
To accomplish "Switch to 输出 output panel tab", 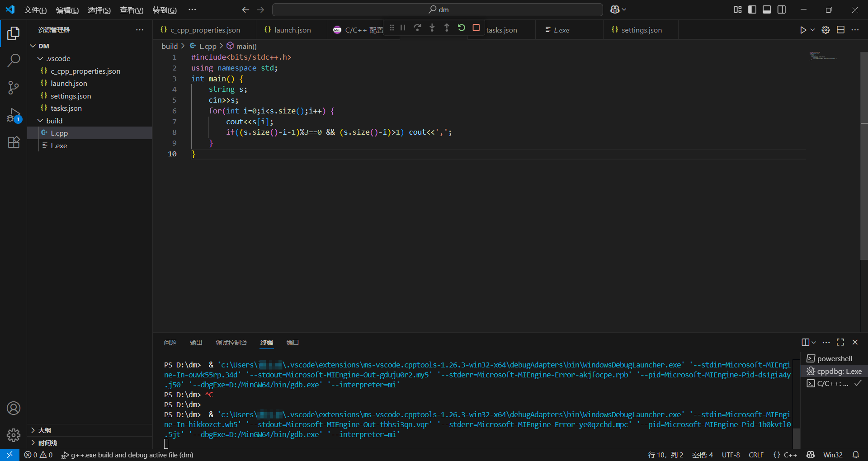I will tap(196, 343).
